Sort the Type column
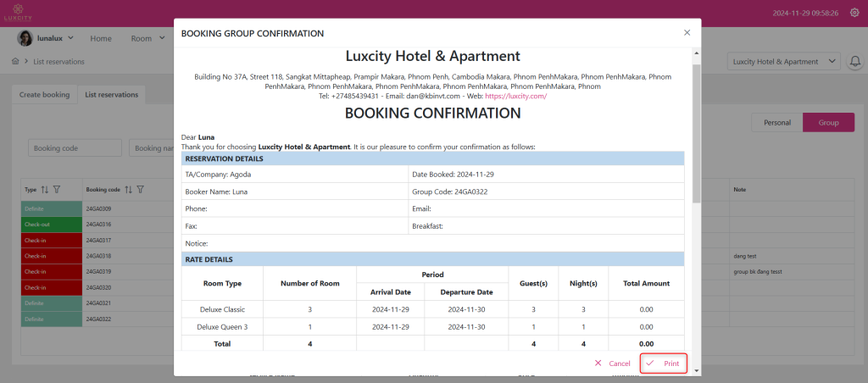868x383 pixels. [x=45, y=190]
